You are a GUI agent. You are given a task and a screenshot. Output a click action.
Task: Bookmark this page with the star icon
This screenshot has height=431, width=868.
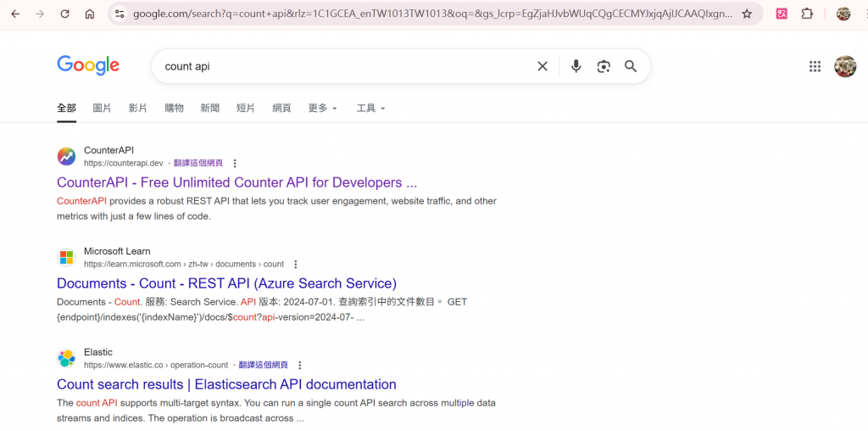[747, 14]
